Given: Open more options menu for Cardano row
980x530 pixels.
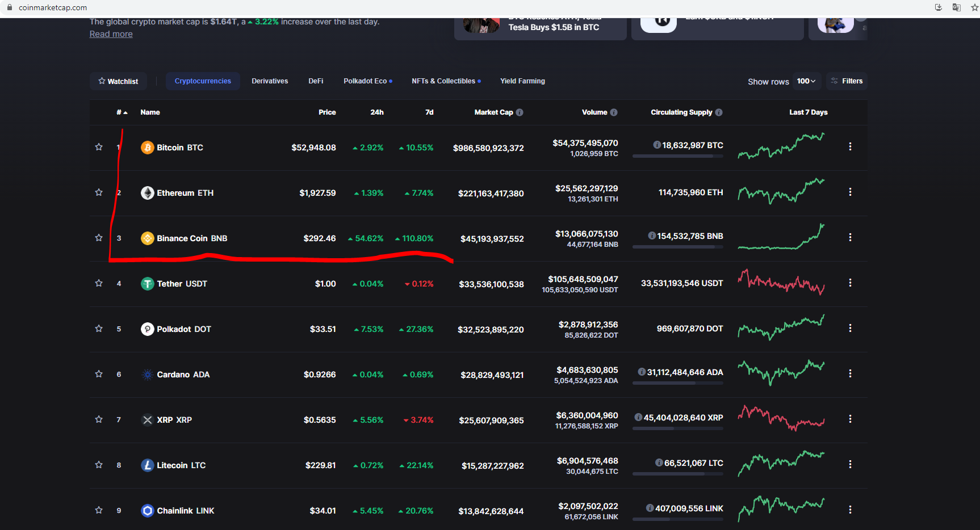Looking at the screenshot, I should click(850, 373).
